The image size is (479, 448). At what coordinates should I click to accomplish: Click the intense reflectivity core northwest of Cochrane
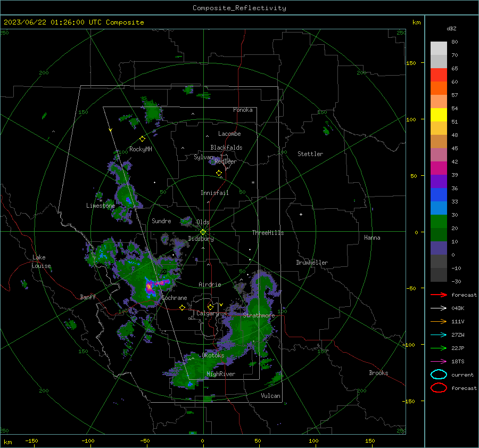coord(150,287)
